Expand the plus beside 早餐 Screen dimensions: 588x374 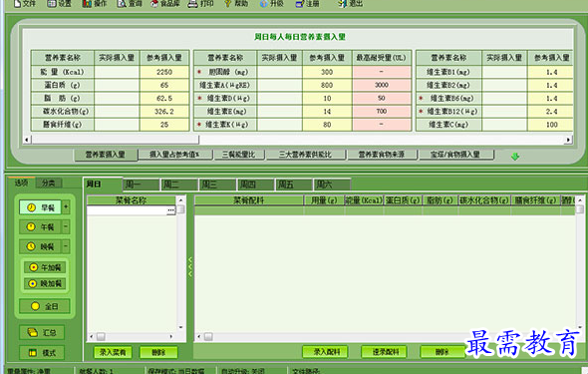pos(66,207)
